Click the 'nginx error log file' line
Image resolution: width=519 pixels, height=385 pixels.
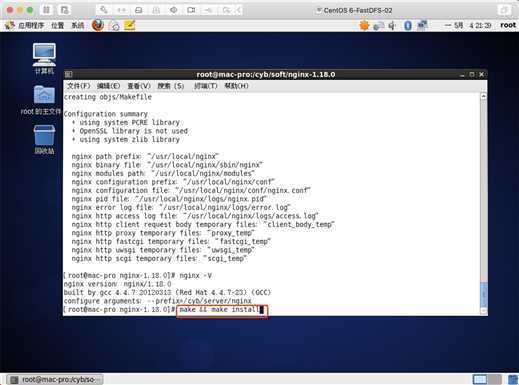181,207
